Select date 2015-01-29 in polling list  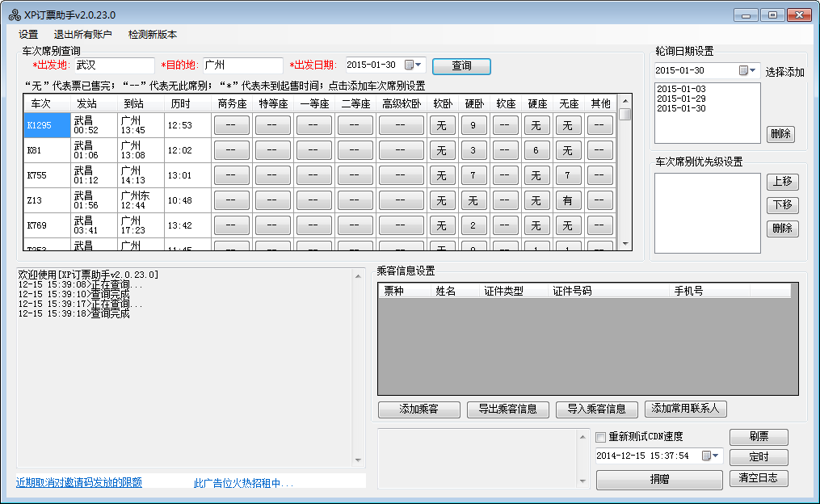click(681, 99)
